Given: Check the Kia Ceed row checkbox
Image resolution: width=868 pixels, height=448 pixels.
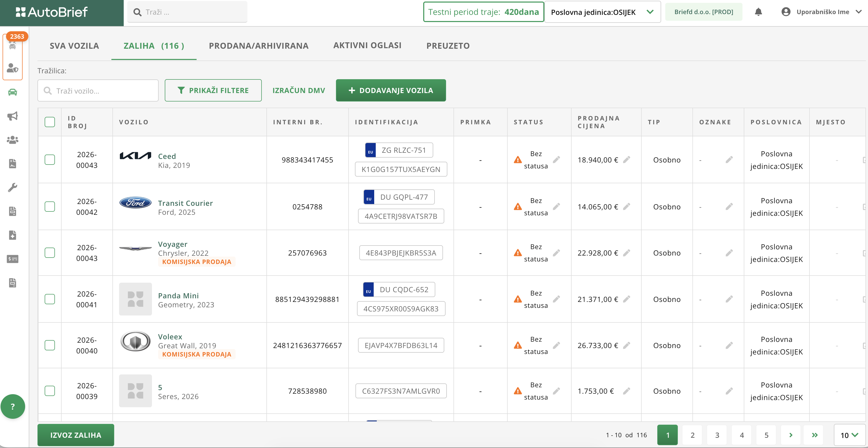Looking at the screenshot, I should click(x=50, y=160).
